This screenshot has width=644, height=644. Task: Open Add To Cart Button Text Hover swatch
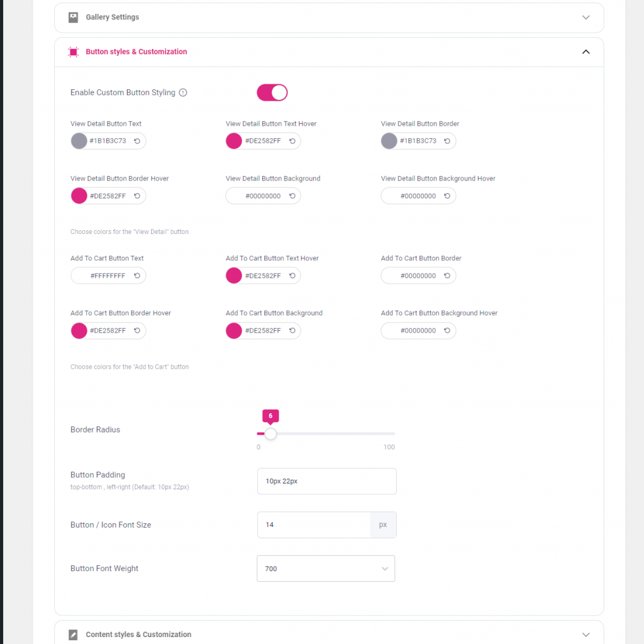234,275
